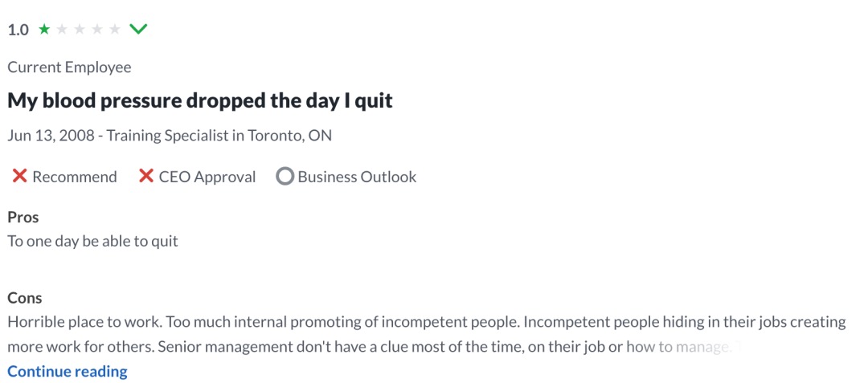Click the Business Outlook label
The width and height of the screenshot is (868, 383).
point(357,177)
